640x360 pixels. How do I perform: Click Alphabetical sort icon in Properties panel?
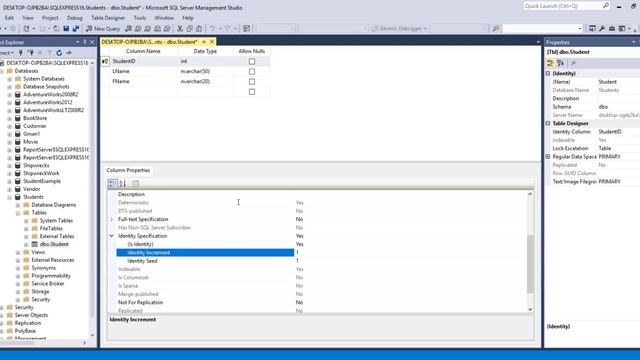coord(560,63)
